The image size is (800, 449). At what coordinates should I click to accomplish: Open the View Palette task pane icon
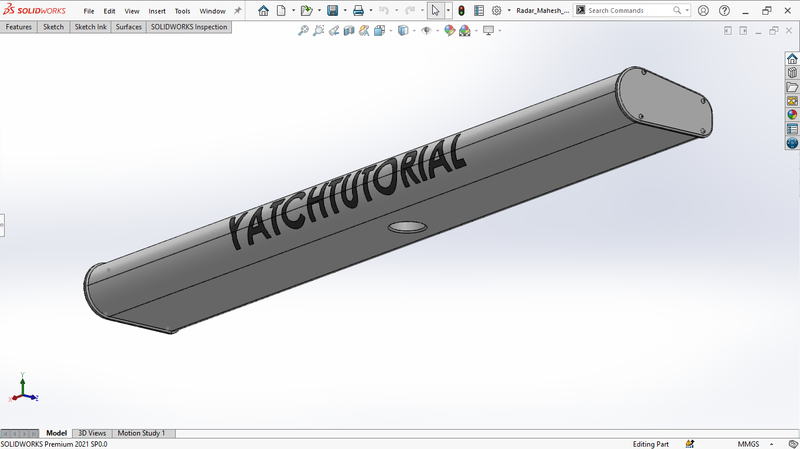pyautogui.click(x=792, y=101)
